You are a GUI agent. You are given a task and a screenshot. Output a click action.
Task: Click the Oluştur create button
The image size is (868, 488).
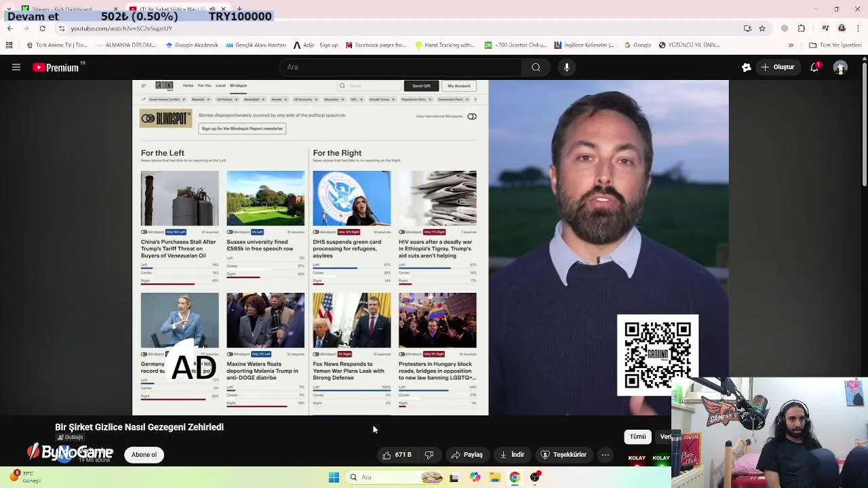coord(777,67)
